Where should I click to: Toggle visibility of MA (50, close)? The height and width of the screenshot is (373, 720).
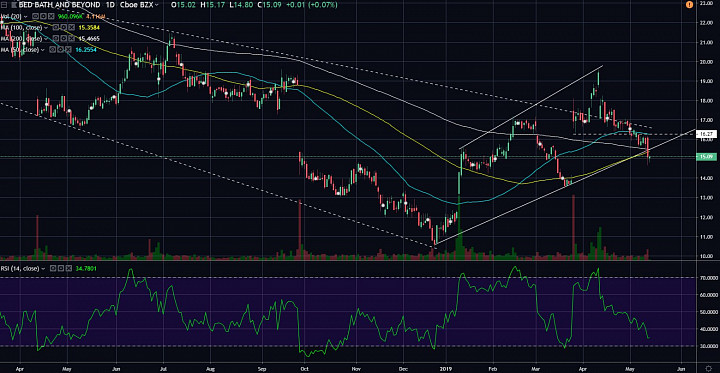pyautogui.click(x=52, y=49)
